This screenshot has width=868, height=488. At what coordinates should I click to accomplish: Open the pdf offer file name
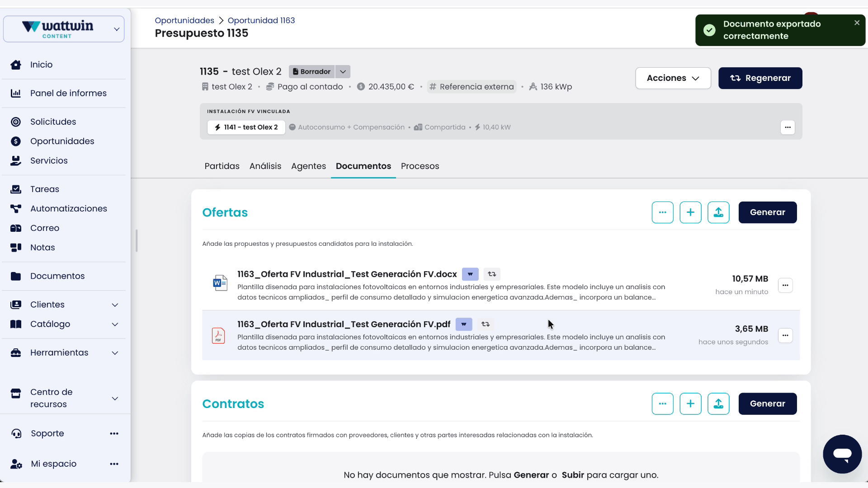pos(344,324)
